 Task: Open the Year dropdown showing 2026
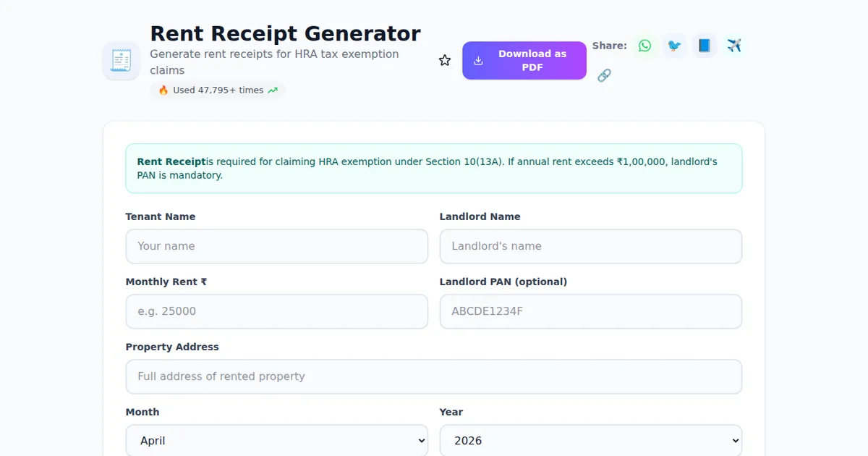[x=591, y=440]
